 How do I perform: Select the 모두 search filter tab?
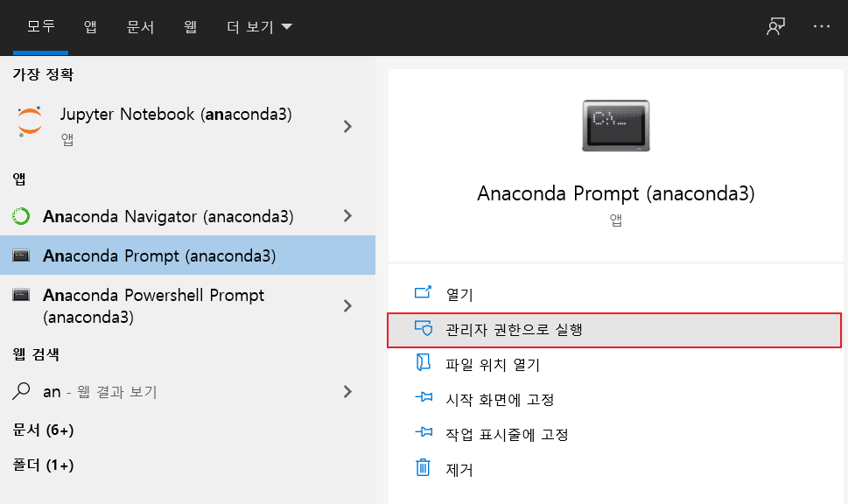point(40,26)
